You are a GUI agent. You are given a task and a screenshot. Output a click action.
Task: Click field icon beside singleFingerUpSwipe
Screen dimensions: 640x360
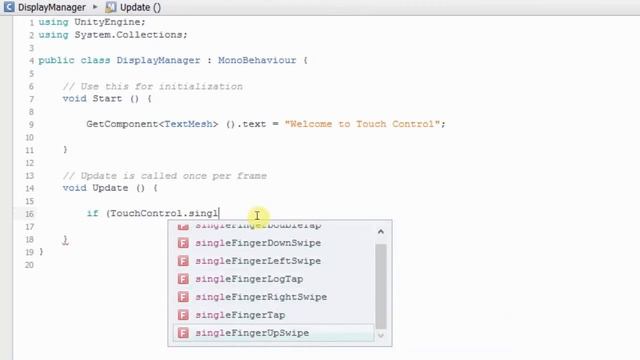tap(183, 333)
